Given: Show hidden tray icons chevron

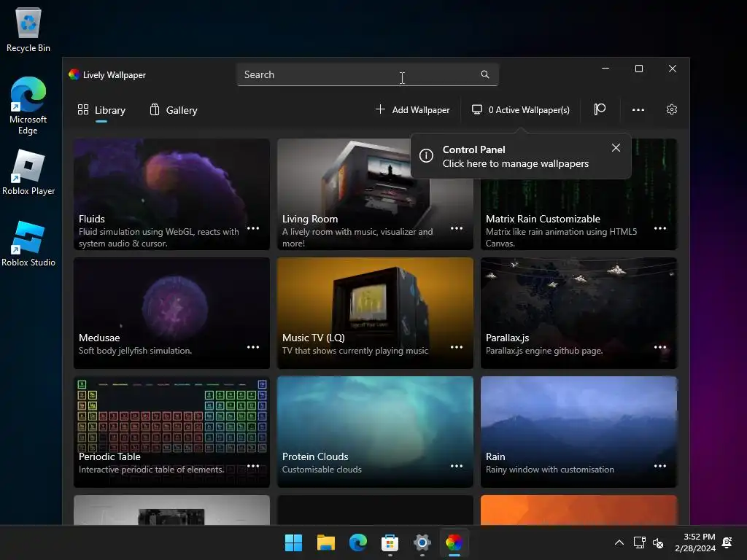Looking at the screenshot, I should pos(619,542).
